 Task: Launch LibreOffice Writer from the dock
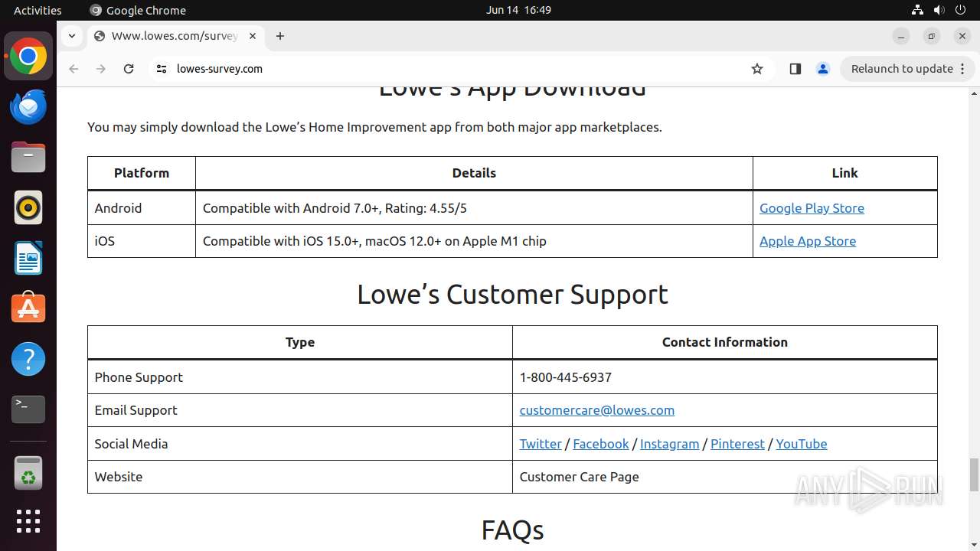(x=28, y=259)
